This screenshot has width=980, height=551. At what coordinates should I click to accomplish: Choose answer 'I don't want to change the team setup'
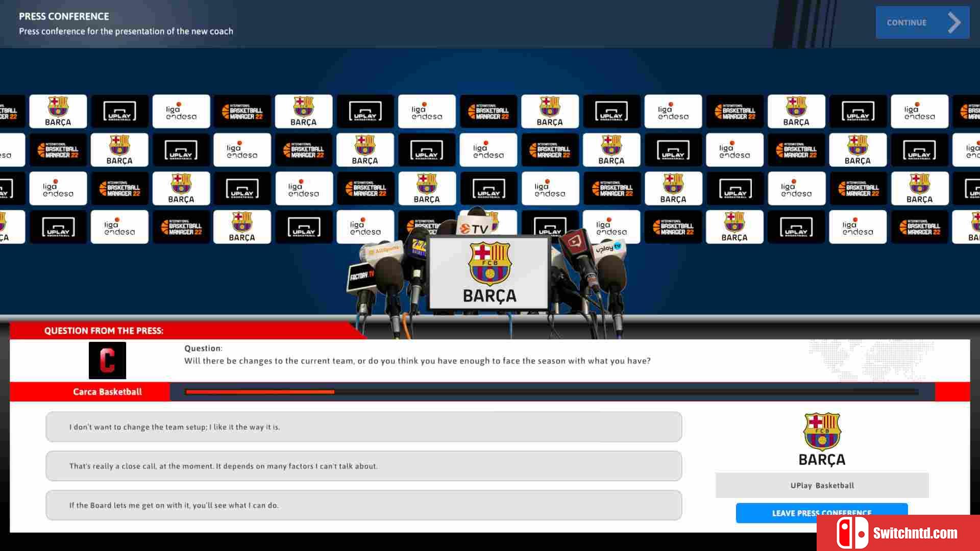point(363,427)
